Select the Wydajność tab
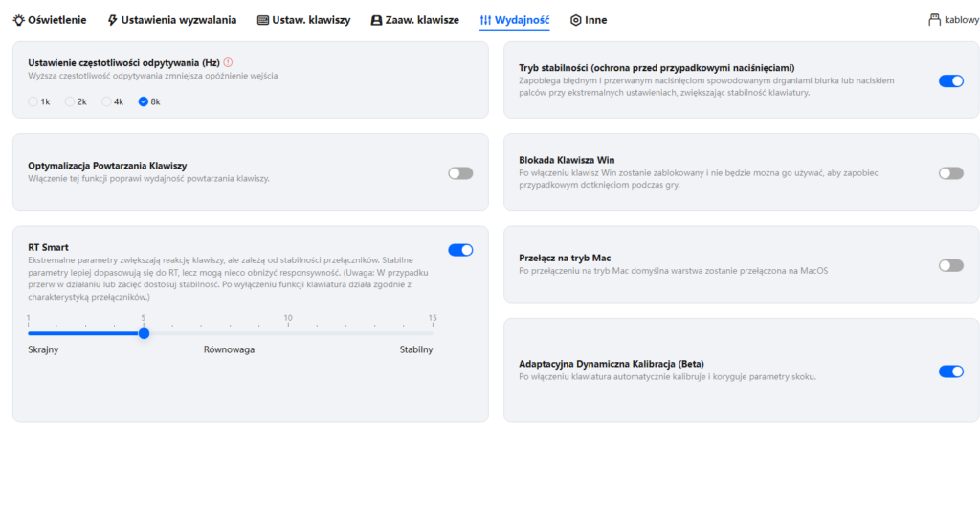 point(515,20)
